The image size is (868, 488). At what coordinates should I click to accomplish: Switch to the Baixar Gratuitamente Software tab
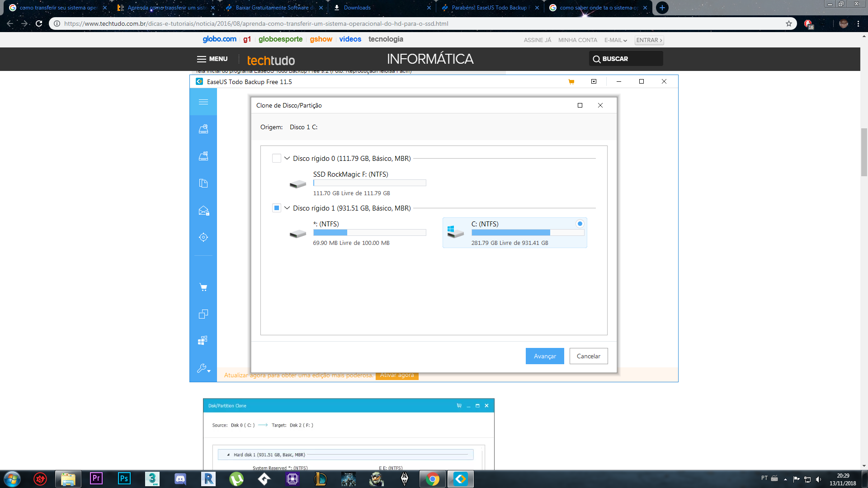274,8
